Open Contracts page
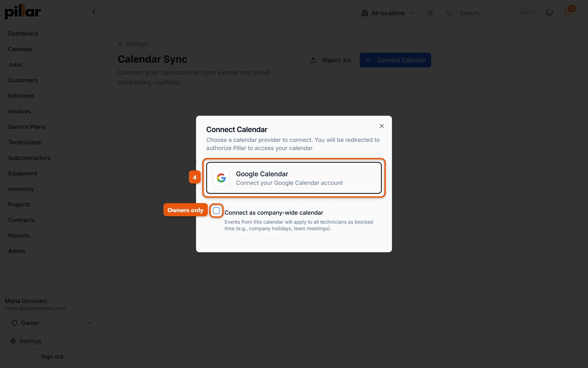This screenshot has height=368, width=588. point(21,220)
